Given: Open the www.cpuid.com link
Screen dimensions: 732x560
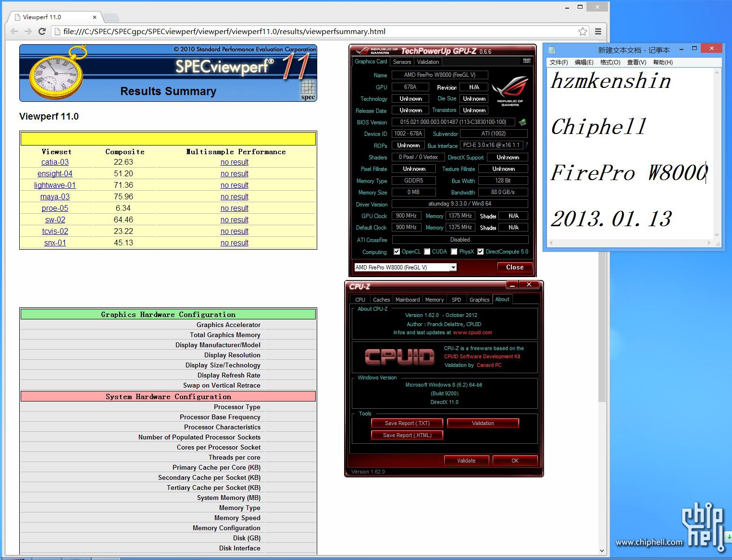Looking at the screenshot, I should point(472,332).
